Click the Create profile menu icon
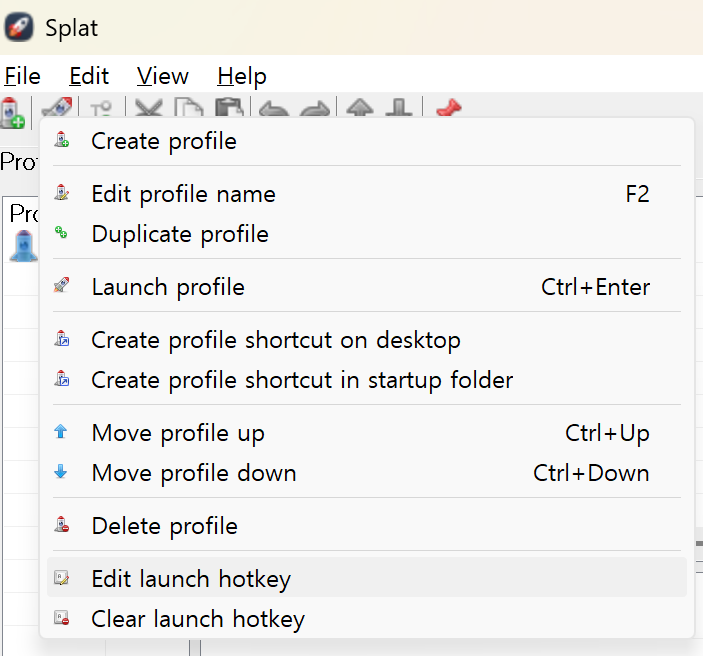Image resolution: width=703 pixels, height=656 pixels. coord(61,139)
